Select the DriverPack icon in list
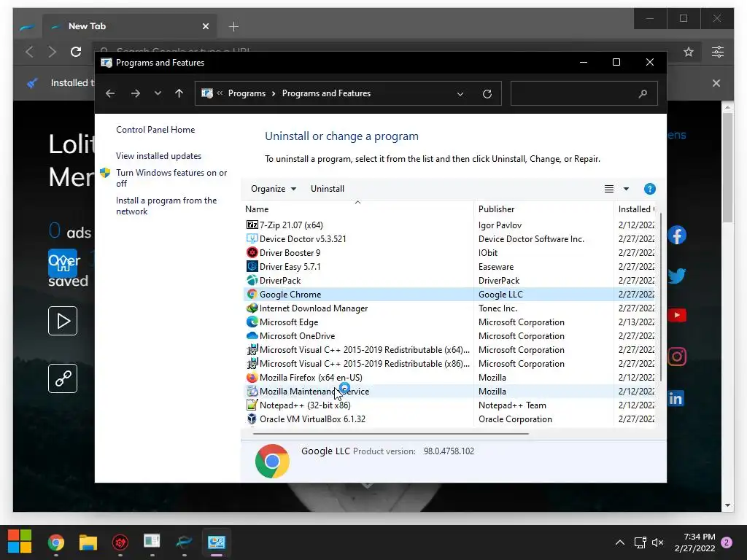The height and width of the screenshot is (560, 747). click(252, 280)
